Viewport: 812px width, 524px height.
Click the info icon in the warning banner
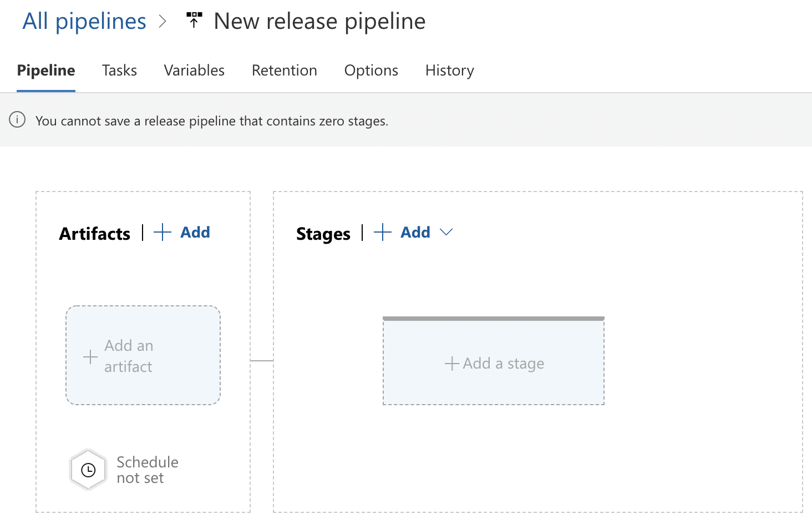click(17, 120)
